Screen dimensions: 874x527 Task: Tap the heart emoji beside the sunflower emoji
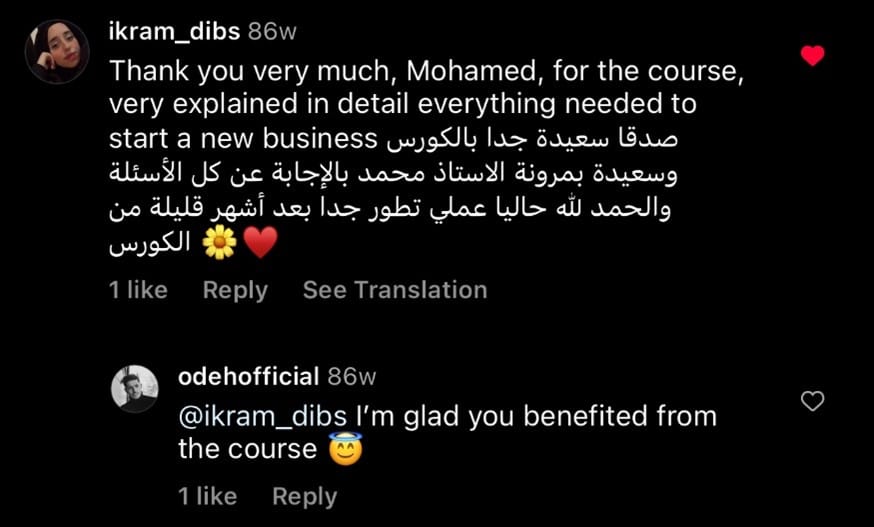pos(259,243)
